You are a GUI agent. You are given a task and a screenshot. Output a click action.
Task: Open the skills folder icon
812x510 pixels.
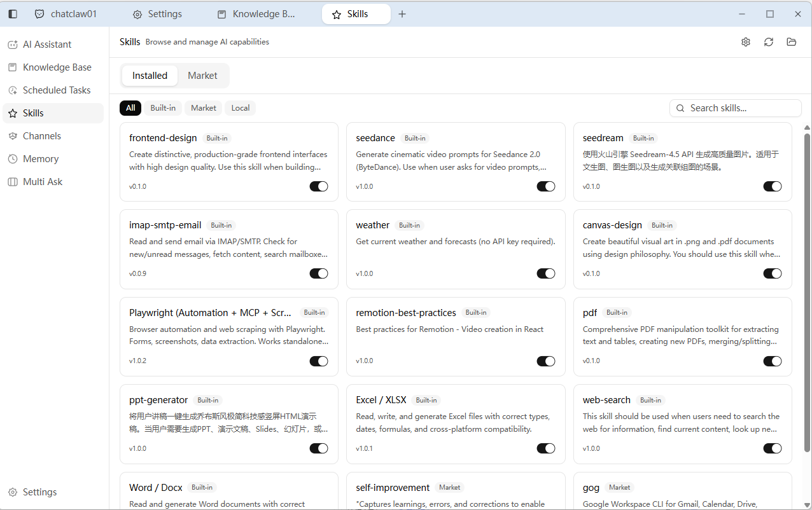(792, 42)
